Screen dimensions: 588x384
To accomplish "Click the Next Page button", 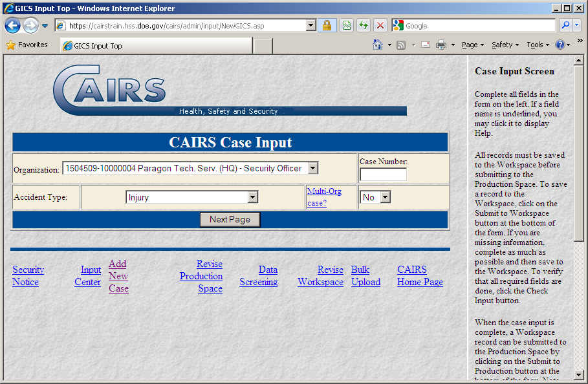I will coord(230,220).
